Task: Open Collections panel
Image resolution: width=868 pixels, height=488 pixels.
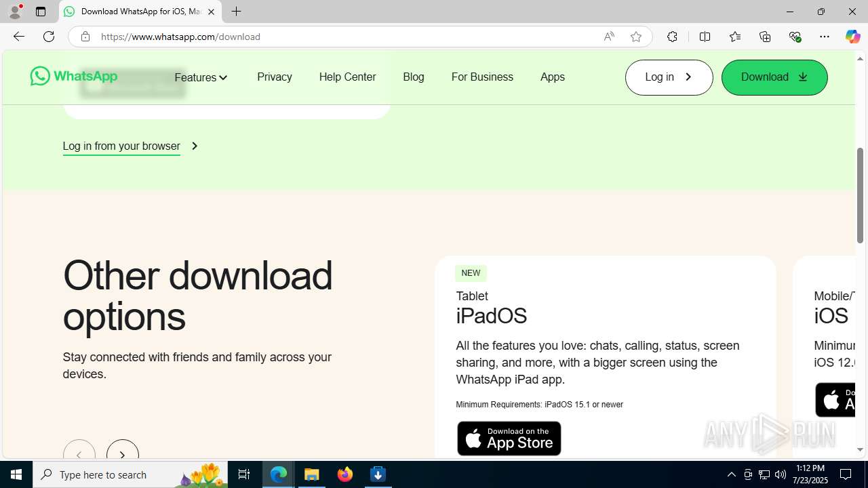Action: click(x=765, y=37)
